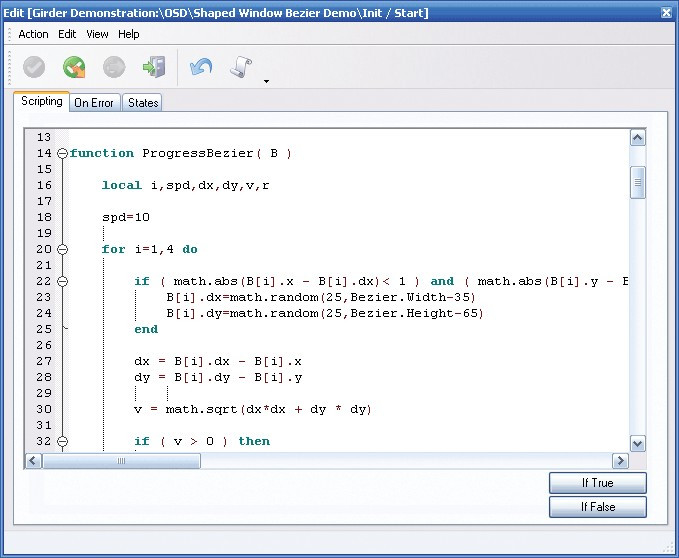
Task: Click line number 27 in the gutter
Action: click(x=44, y=361)
